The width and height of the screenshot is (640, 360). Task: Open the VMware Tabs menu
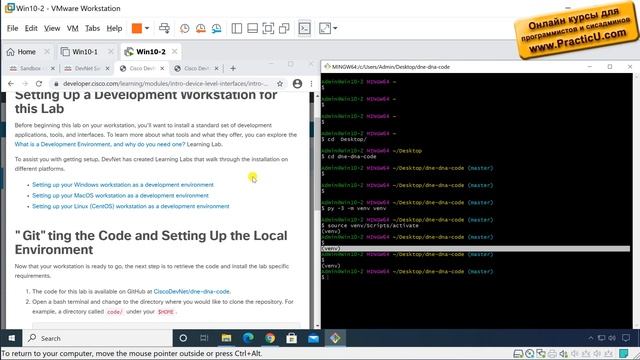(x=92, y=28)
